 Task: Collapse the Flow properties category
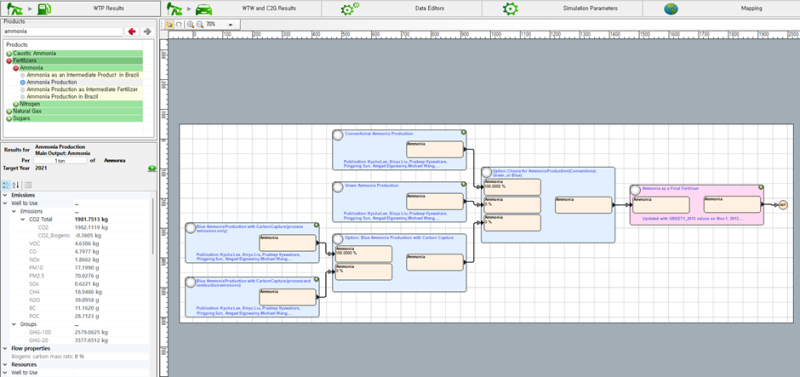tap(5, 348)
